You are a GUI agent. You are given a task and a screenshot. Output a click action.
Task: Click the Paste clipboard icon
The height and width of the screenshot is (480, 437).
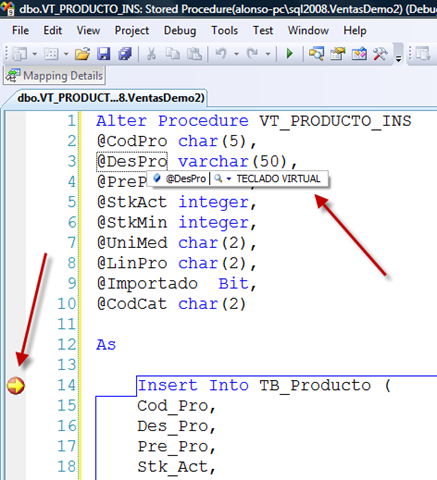coord(194,54)
